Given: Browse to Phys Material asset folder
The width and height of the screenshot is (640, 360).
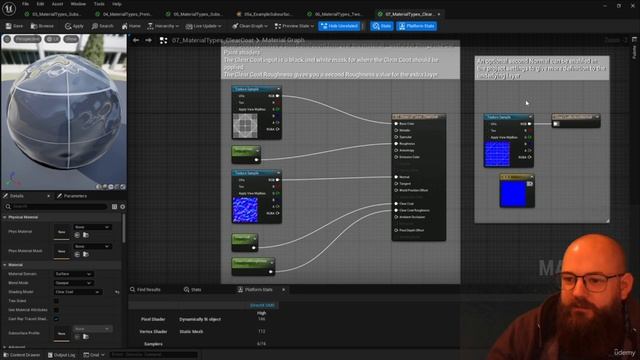Looking at the screenshot, I should pyautogui.click(x=86, y=235).
